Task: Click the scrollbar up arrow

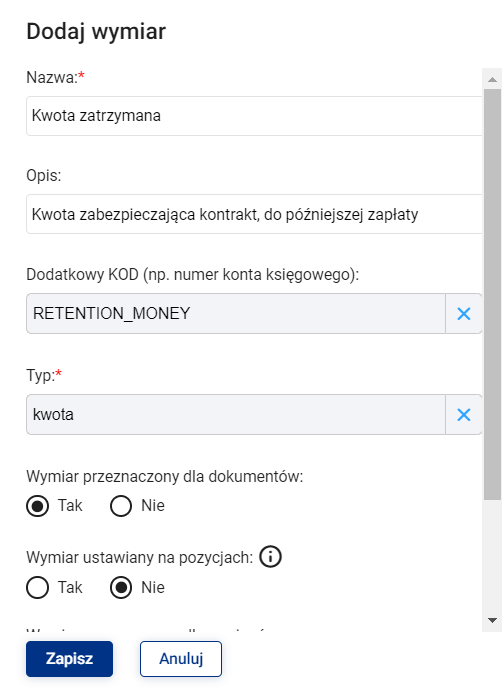Action: tap(492, 79)
